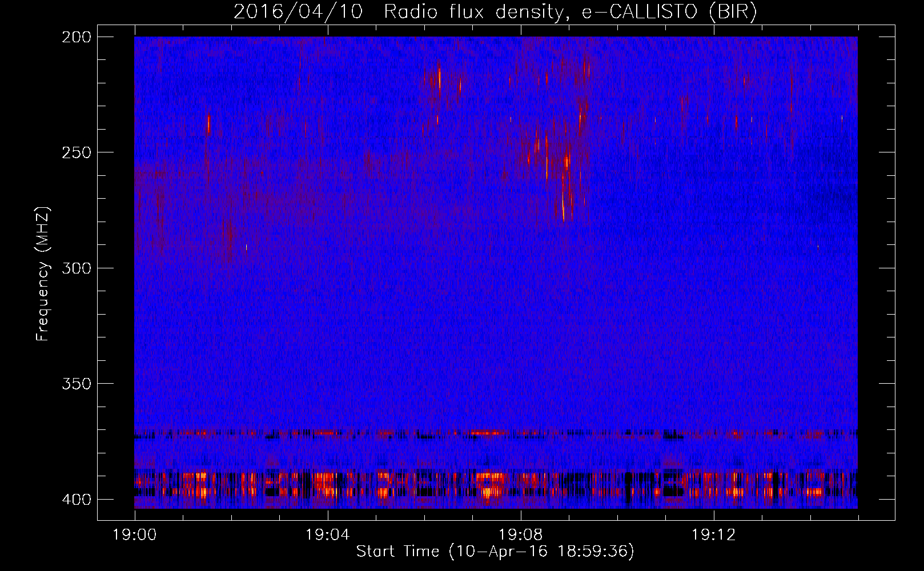Click the '200' frequency tick label
Viewport: 924px width, 571px height.
coord(76,37)
